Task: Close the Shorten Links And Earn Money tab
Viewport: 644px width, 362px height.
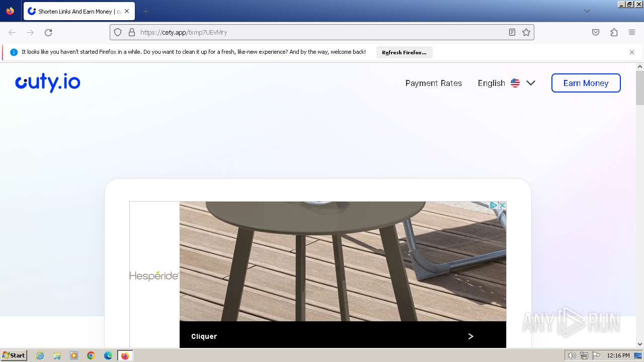Action: point(127,11)
